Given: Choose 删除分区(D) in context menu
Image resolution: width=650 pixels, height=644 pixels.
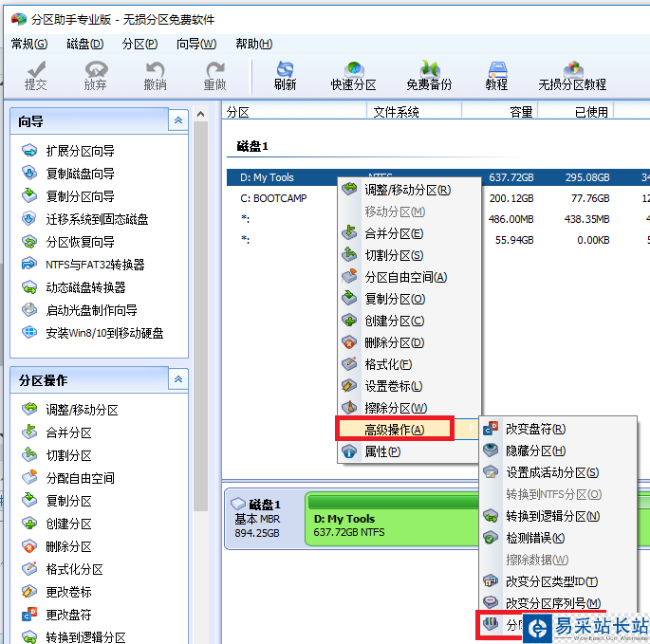Looking at the screenshot, I should tap(409, 342).
